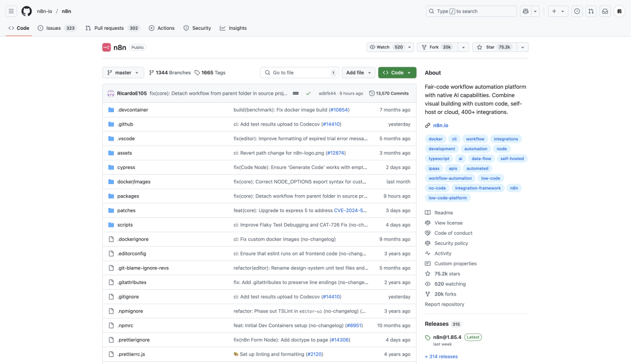
Task: Switch to the Security tab
Action: tap(197, 28)
